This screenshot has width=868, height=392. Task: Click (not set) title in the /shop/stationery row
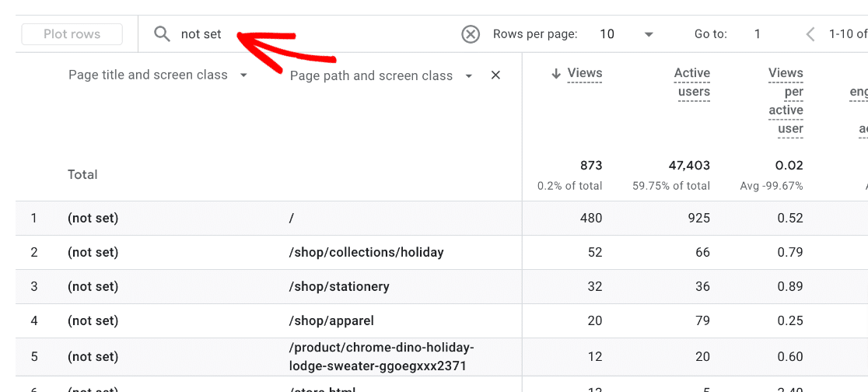coord(93,287)
